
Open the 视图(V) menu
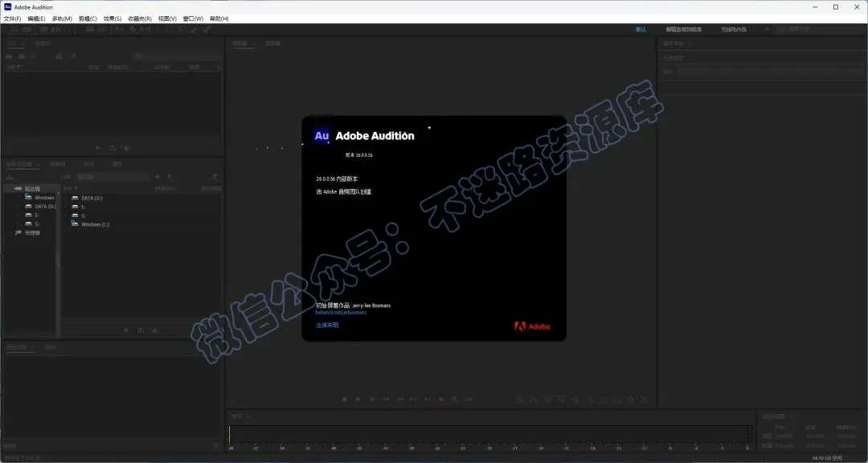click(167, 18)
